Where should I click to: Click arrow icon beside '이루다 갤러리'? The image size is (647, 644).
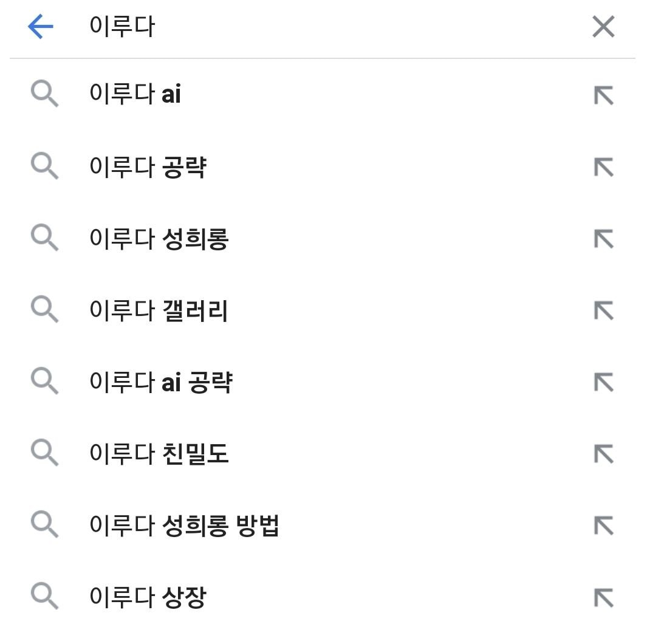click(603, 311)
